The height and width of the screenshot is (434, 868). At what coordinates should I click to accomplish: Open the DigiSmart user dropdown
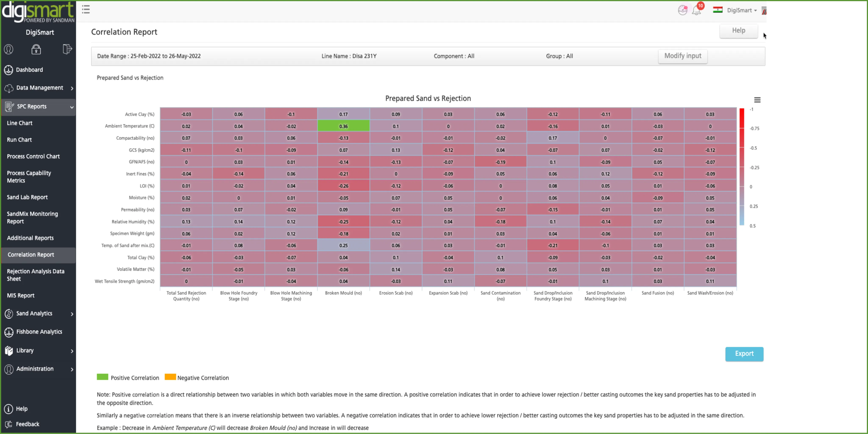(742, 10)
